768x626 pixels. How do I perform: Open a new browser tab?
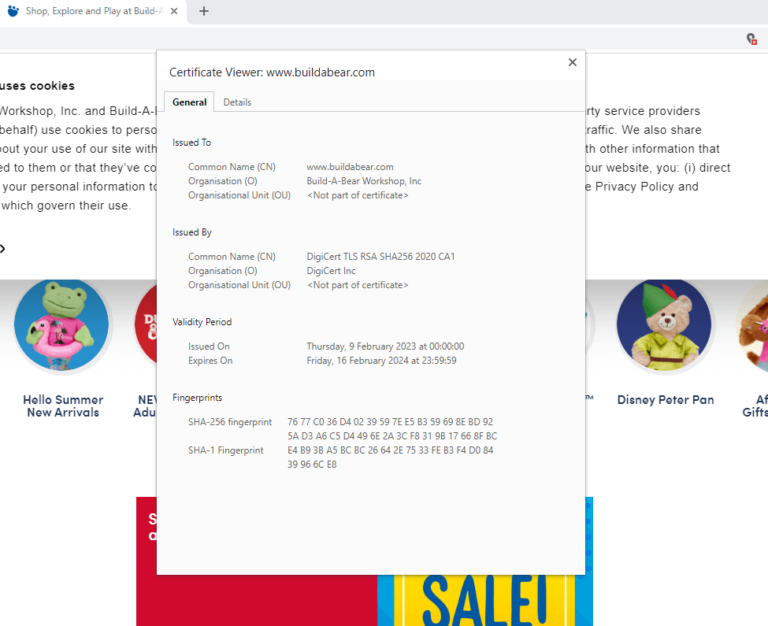[204, 11]
